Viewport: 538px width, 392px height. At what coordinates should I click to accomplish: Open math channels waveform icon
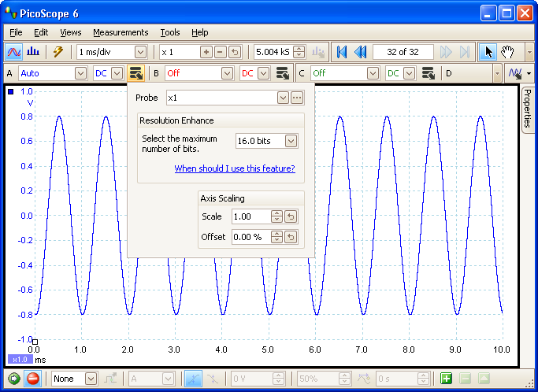(516, 73)
